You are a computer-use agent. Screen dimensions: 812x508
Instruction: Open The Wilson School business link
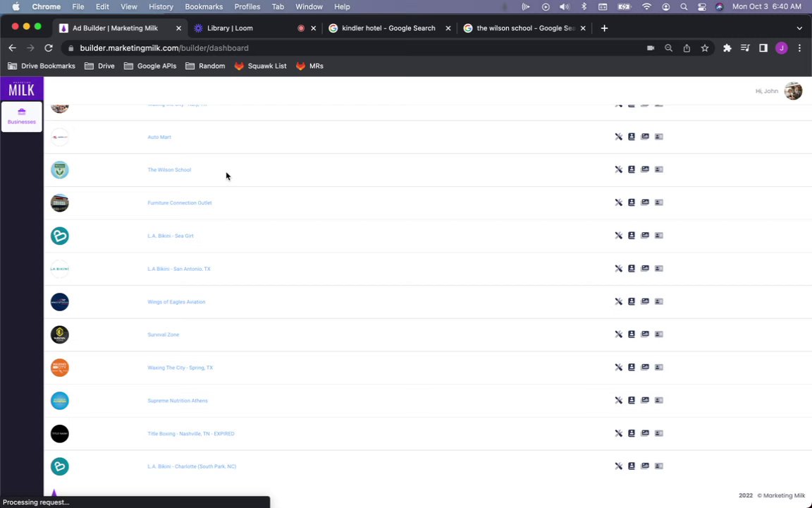coord(169,170)
